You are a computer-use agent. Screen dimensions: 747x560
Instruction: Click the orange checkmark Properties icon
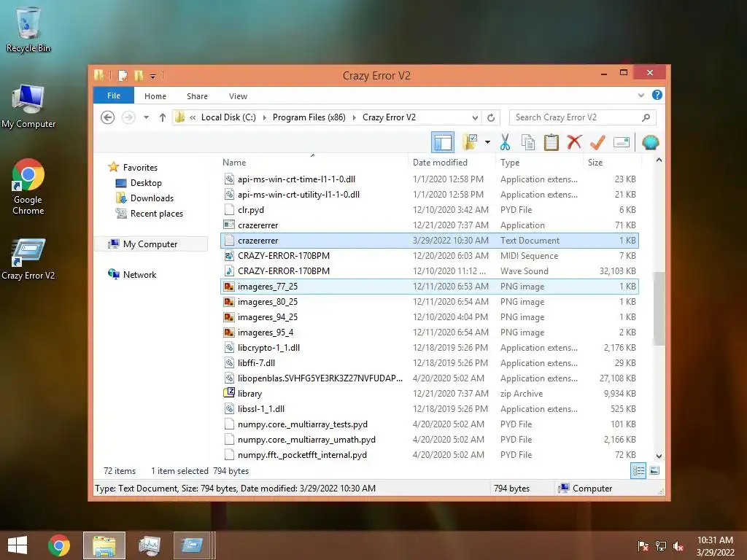597,142
